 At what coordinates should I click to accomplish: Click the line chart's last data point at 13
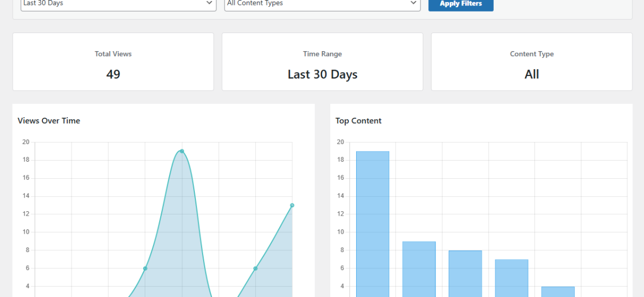pyautogui.click(x=292, y=205)
